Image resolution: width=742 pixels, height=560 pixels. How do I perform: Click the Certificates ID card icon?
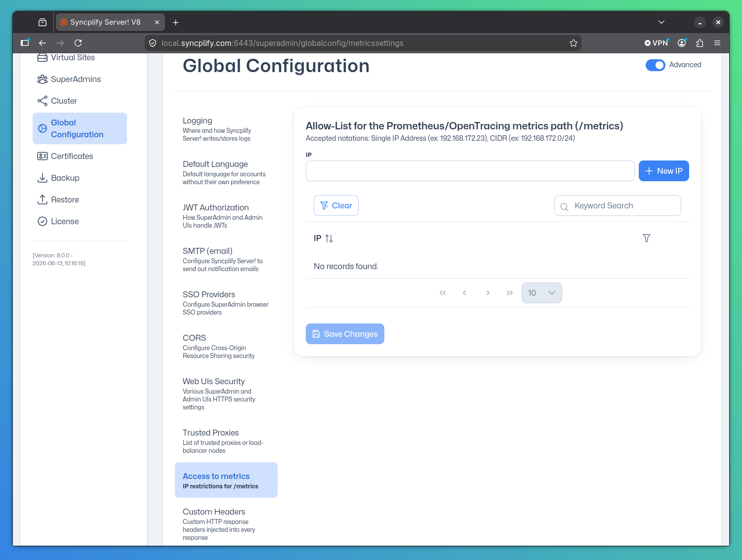[42, 156]
